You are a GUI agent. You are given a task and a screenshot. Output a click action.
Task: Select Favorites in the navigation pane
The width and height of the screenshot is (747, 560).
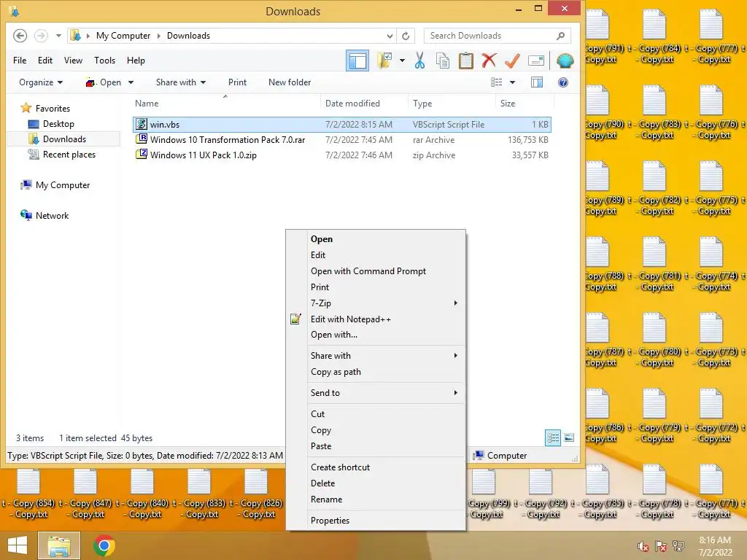point(53,109)
